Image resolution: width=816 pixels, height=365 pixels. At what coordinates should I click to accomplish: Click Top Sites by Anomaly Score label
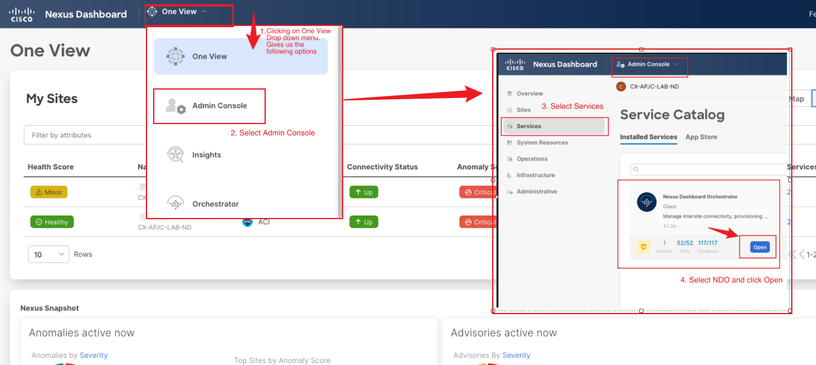click(282, 360)
